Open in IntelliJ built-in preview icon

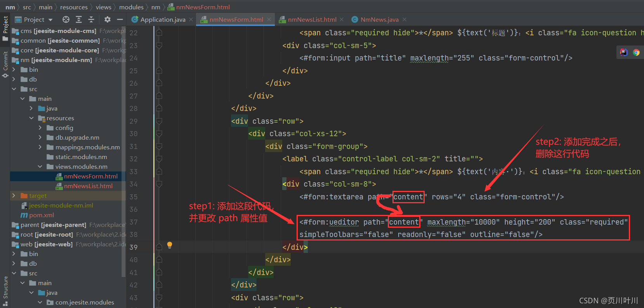[624, 52]
